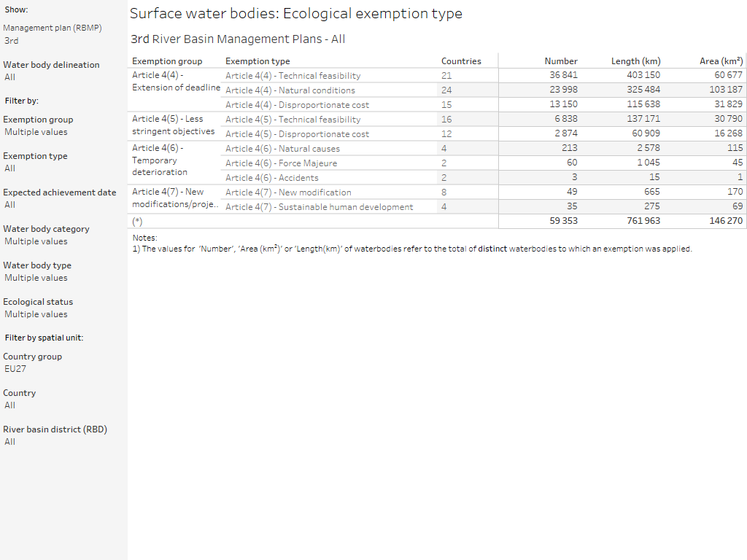Viewport: 747px width, 560px height.
Task: Select Article 4(4) - Natural conditions row
Action: coord(290,90)
